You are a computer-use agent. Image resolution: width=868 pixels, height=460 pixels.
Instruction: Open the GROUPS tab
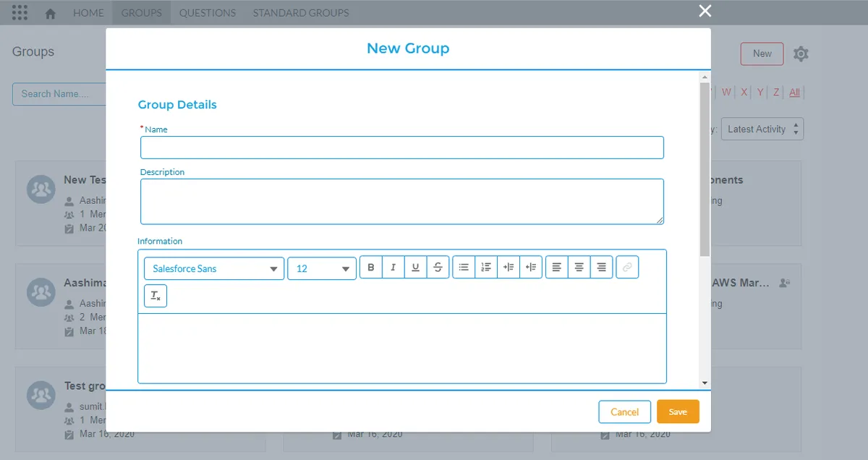click(x=142, y=13)
